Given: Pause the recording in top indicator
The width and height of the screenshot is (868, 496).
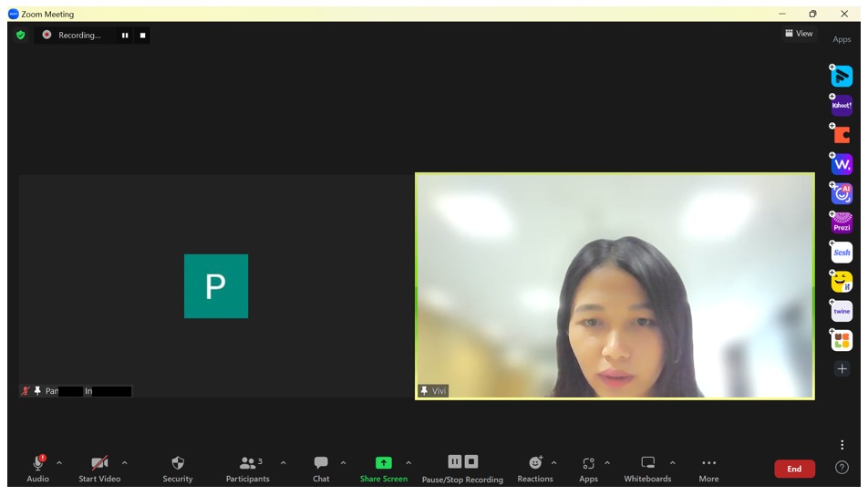Looking at the screenshot, I should 125,36.
